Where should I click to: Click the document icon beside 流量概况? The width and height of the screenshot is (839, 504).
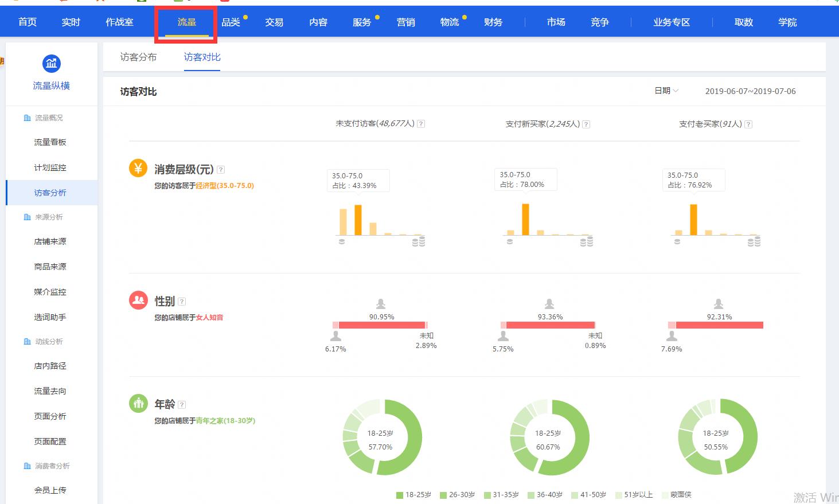click(28, 118)
